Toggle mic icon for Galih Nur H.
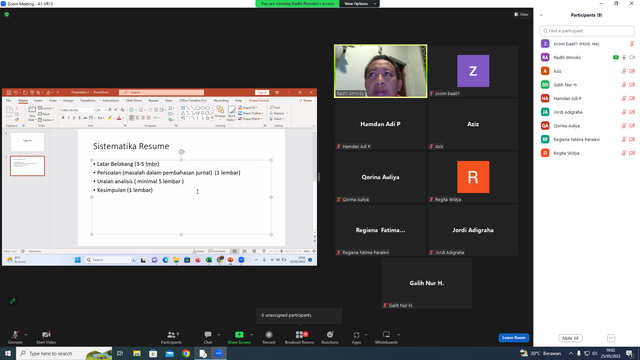 pos(624,85)
